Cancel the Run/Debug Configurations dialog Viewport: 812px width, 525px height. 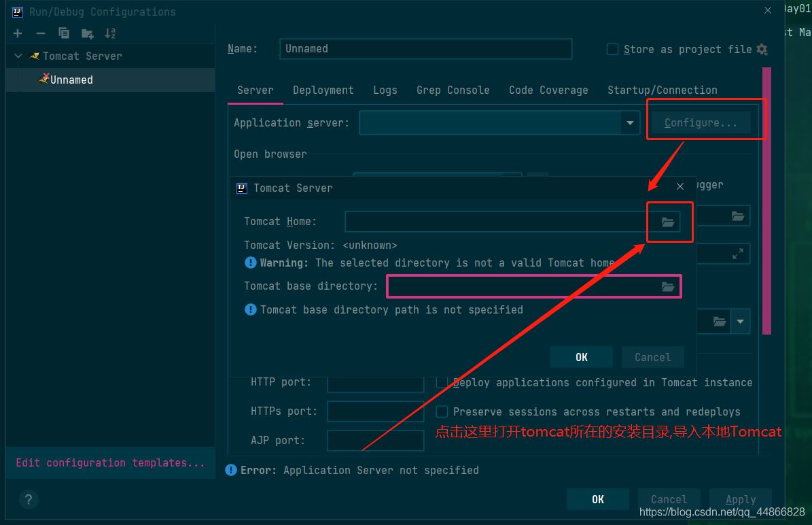click(669, 499)
